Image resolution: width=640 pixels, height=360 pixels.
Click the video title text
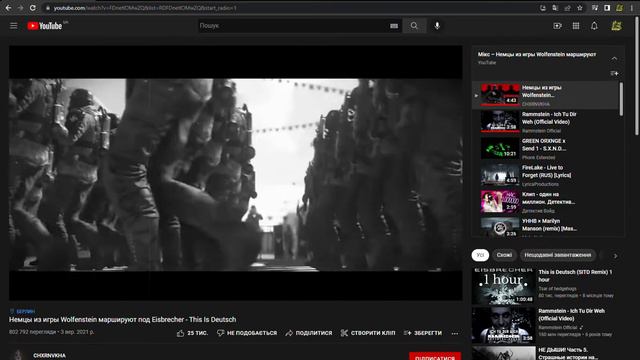click(122, 320)
